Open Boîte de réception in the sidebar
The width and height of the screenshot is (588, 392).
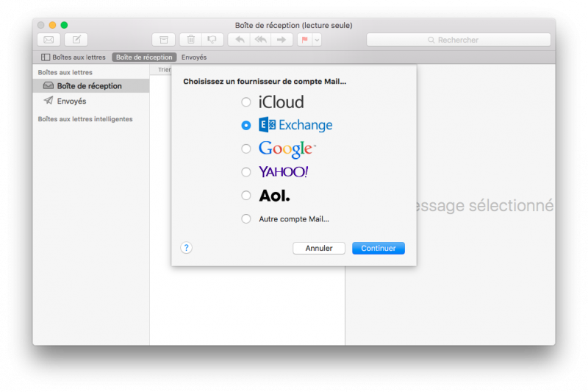[x=91, y=86]
